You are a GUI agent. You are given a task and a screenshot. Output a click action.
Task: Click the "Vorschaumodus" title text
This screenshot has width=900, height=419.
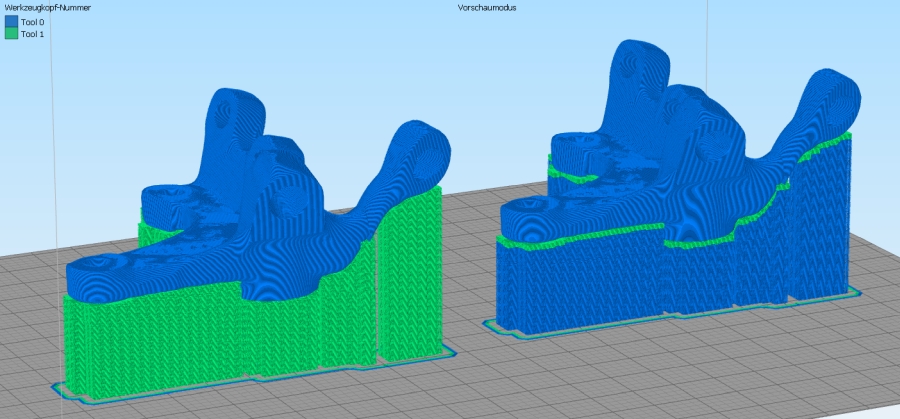coord(487,8)
